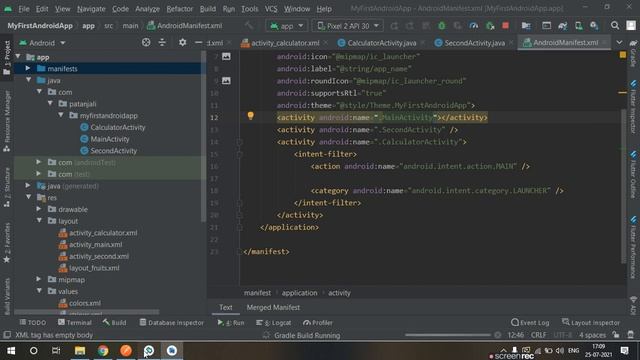This screenshot has height=360, width=640.
Task: Open Resource Manager side tab
Action: click(7, 121)
